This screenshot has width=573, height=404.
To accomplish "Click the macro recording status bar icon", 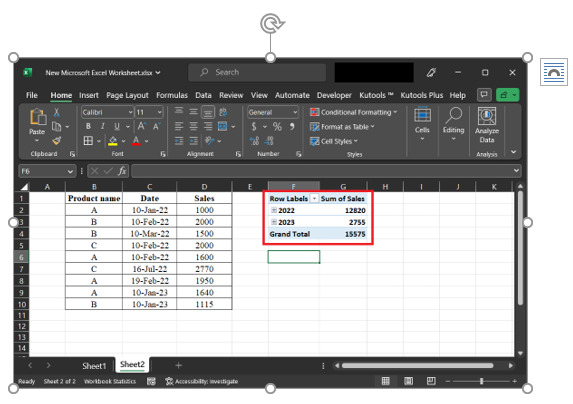I will click(151, 381).
